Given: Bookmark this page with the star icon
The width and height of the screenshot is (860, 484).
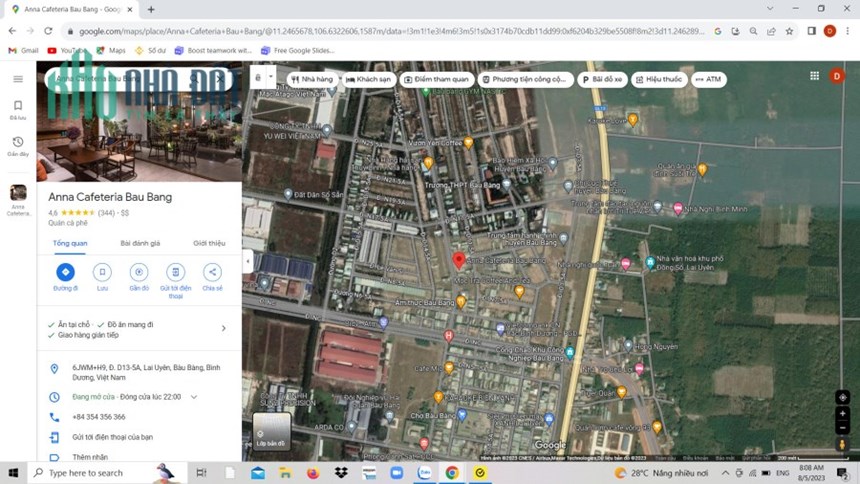Looking at the screenshot, I should point(789,31).
